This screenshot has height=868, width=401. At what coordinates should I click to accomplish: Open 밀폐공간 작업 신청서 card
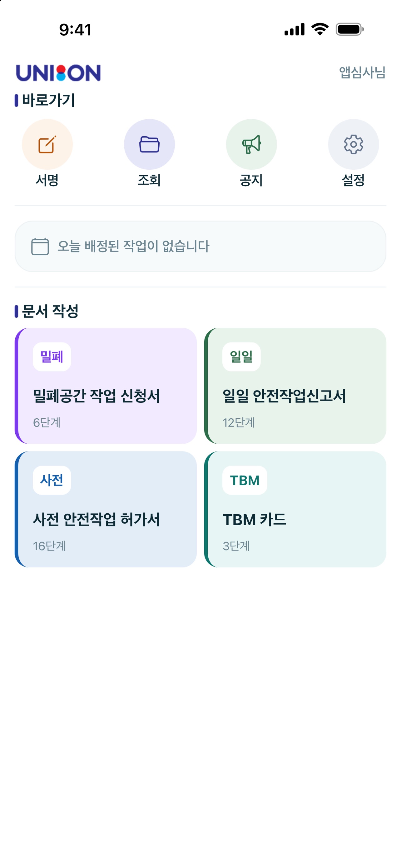106,386
